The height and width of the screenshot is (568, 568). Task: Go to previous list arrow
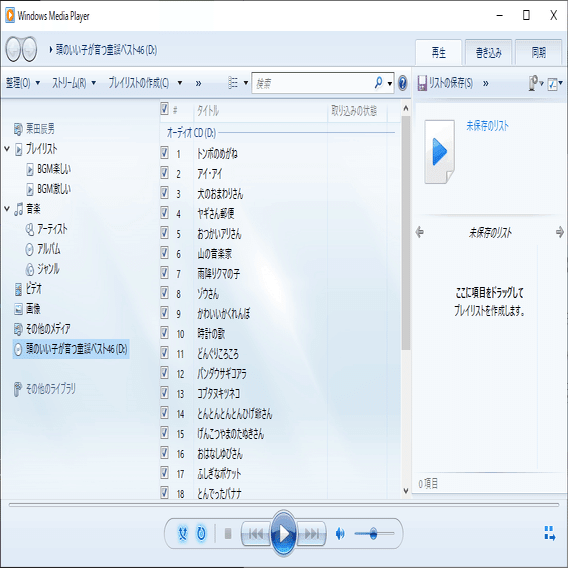419,232
